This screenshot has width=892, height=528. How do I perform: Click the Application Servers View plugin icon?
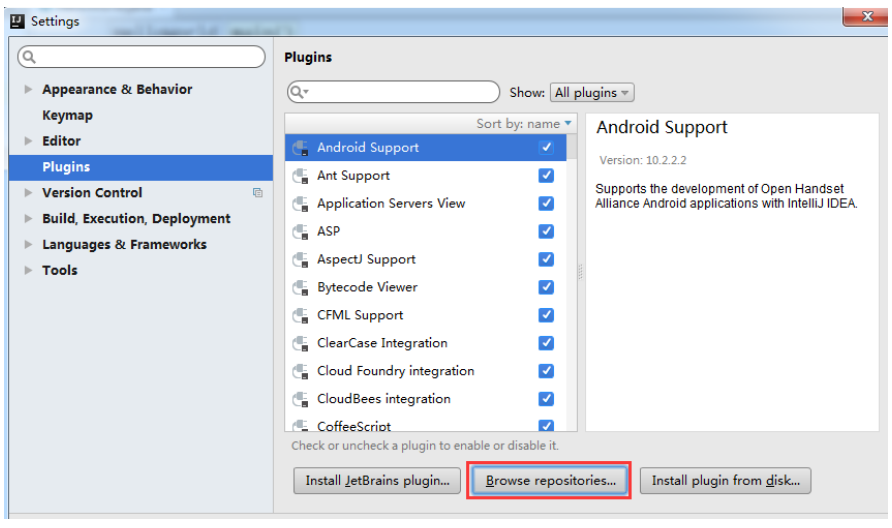coord(300,204)
